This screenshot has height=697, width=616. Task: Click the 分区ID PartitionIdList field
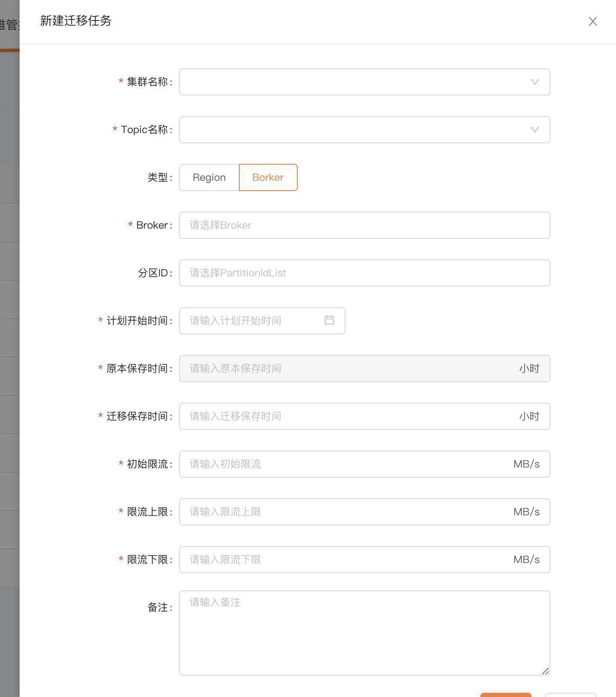pos(364,273)
